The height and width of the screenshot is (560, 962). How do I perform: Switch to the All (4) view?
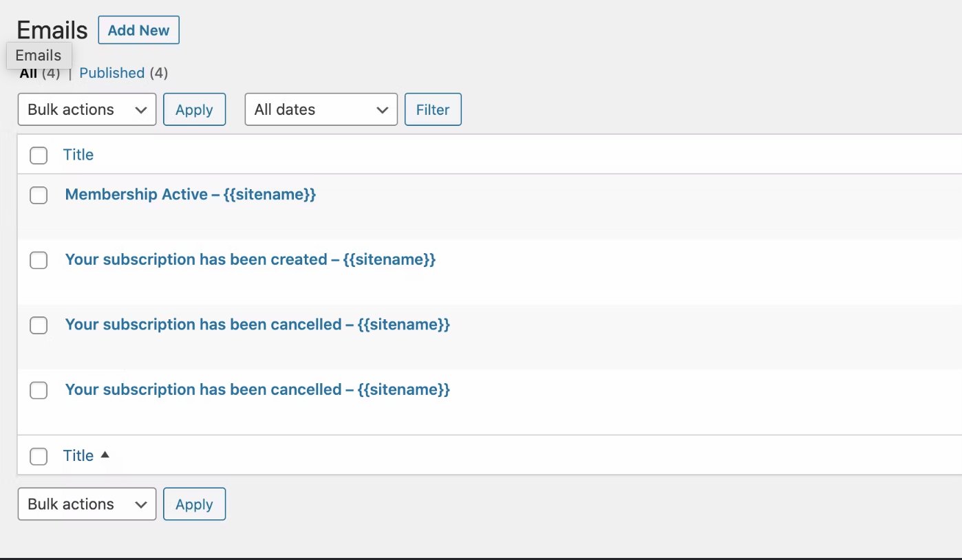(29, 73)
